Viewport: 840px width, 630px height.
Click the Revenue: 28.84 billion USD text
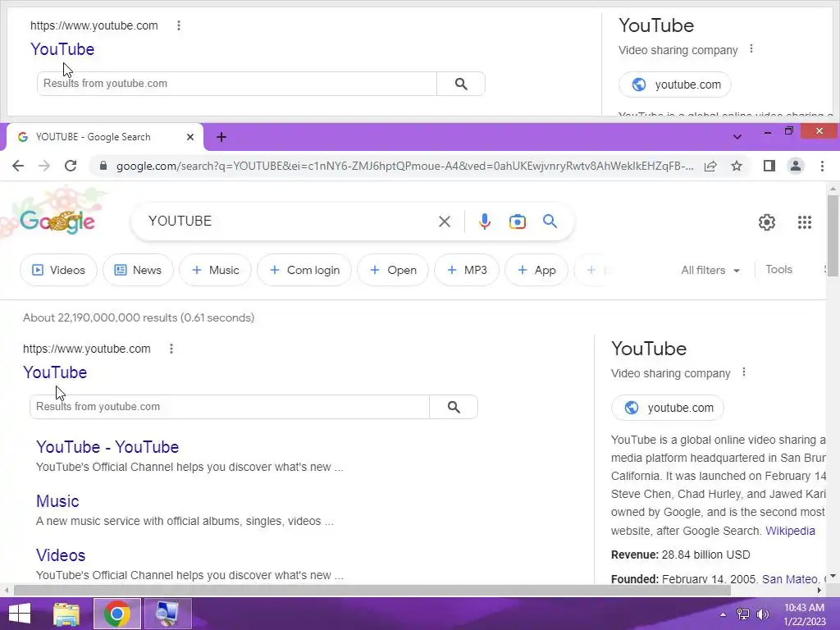point(680,555)
